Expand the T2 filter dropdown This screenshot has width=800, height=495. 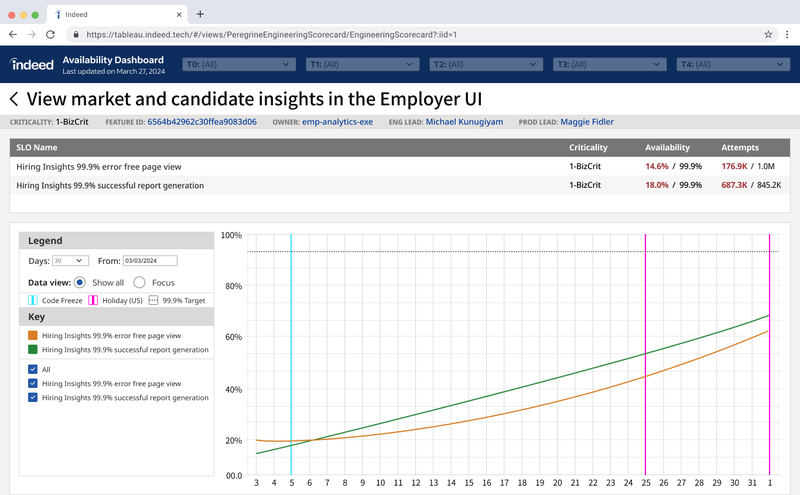[x=486, y=64]
